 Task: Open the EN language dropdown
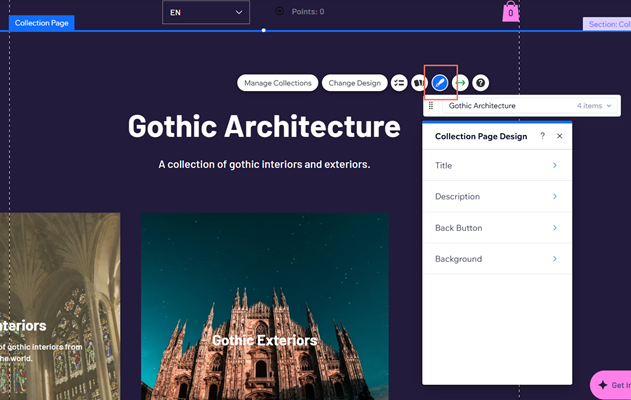205,12
